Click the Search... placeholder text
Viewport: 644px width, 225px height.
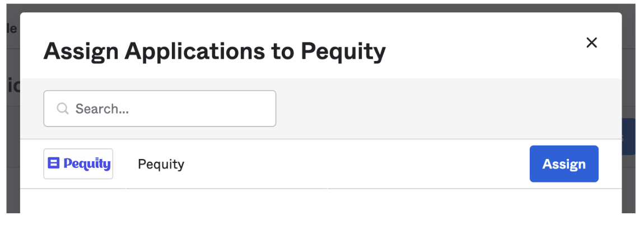[102, 109]
